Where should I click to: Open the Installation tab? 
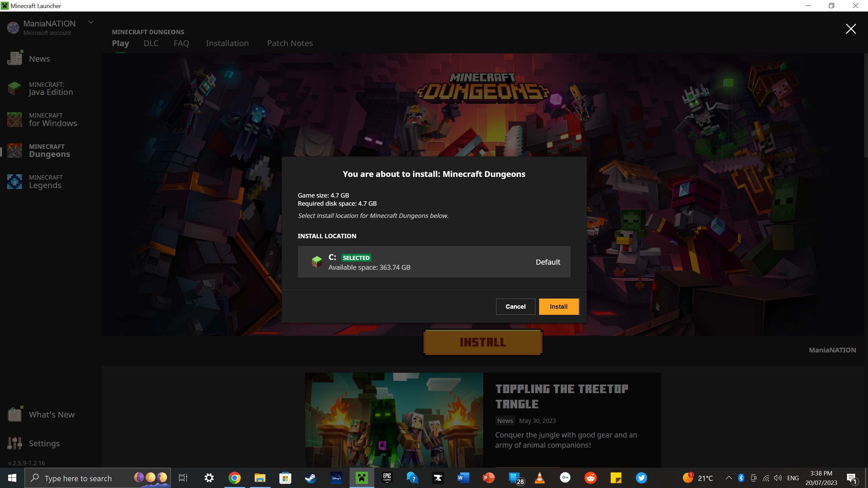pyautogui.click(x=227, y=43)
